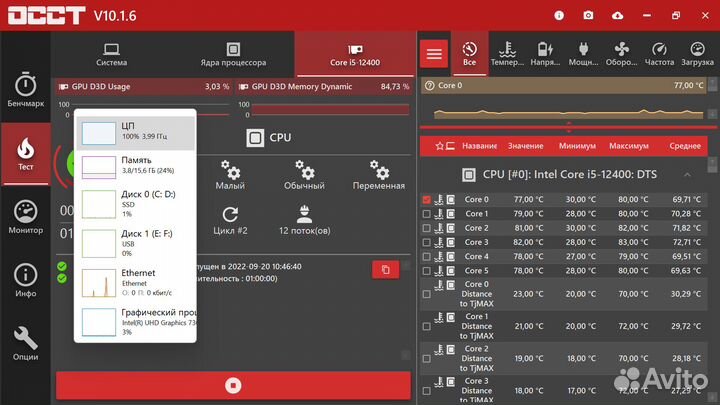
Task: Sort sensors by Название column
Action: click(479, 146)
